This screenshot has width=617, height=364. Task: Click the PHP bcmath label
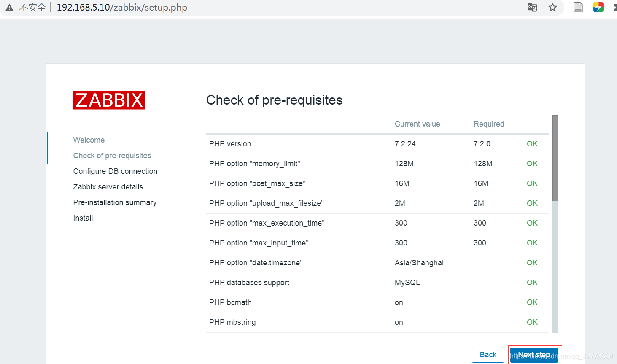click(x=230, y=302)
